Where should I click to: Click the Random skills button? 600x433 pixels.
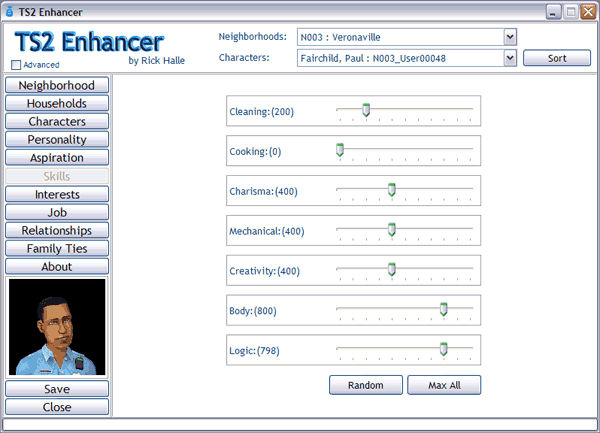pyautogui.click(x=366, y=385)
